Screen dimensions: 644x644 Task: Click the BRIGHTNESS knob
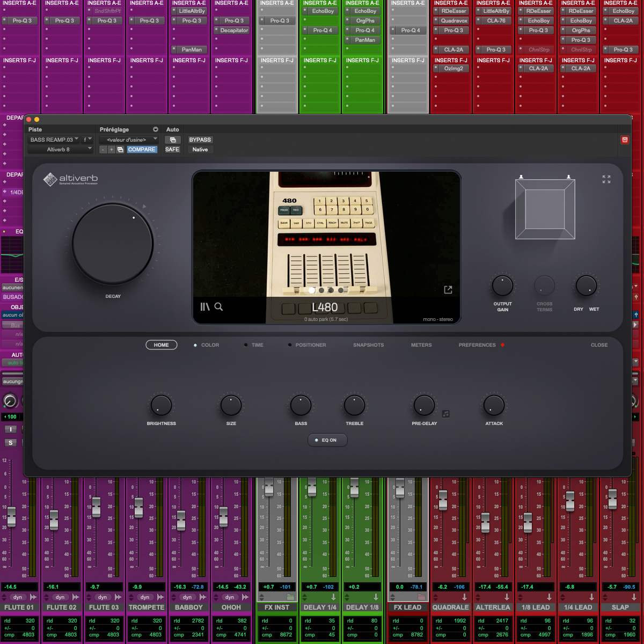[x=161, y=405]
